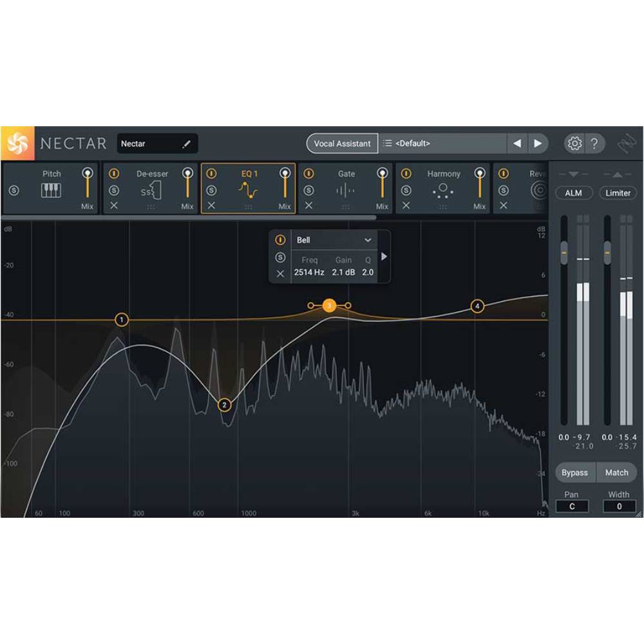Solo EQ band 3 in popup
The width and height of the screenshot is (644, 644).
(280, 258)
